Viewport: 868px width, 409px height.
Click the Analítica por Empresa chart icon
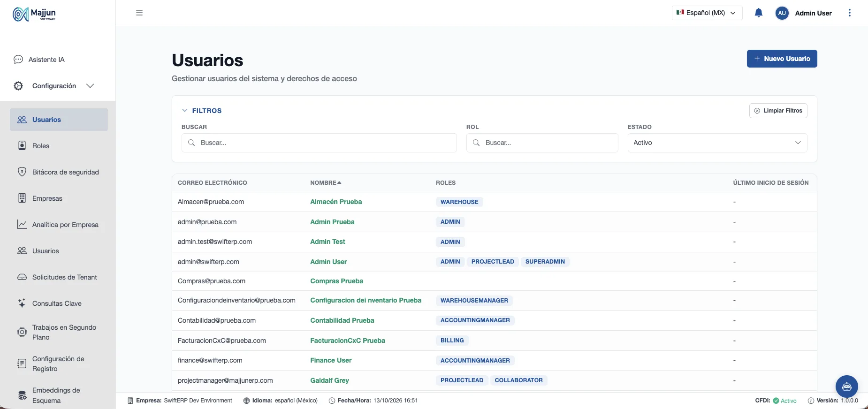tap(22, 224)
